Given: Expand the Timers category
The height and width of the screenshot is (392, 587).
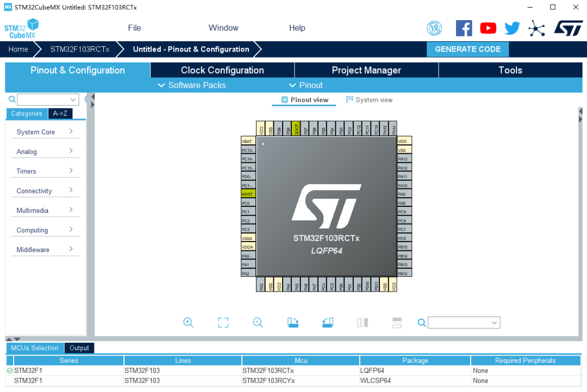Looking at the screenshot, I should pos(45,171).
